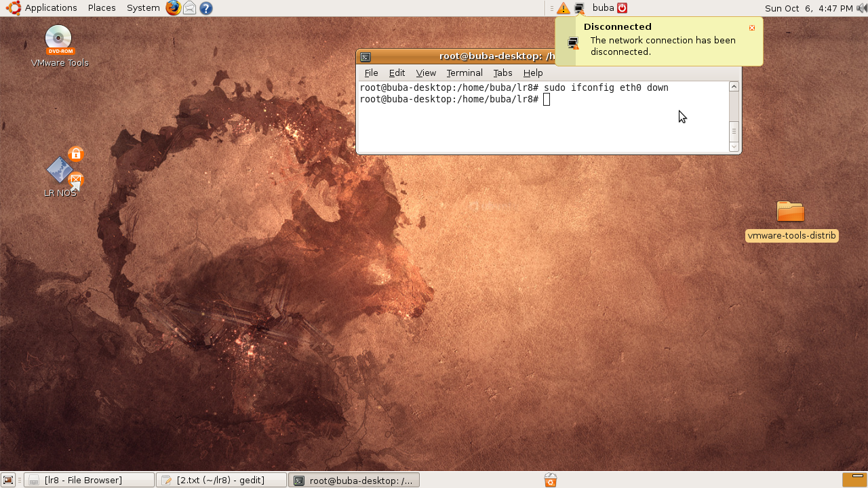This screenshot has width=868, height=488.
Task: Open the terminal Tabs menu
Action: 502,73
